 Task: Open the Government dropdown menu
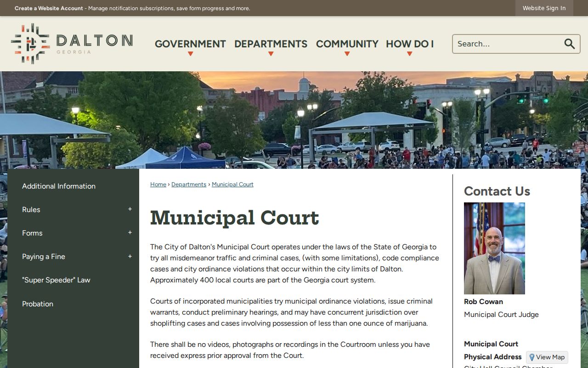click(190, 44)
